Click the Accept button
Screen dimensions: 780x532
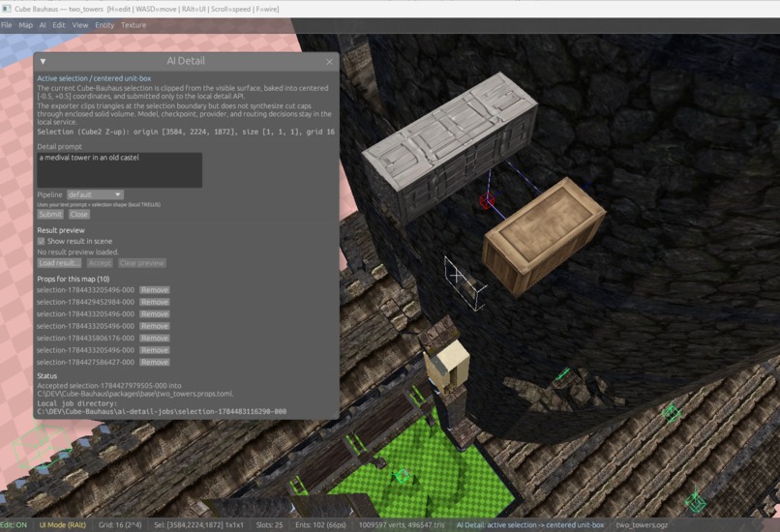coord(100,263)
